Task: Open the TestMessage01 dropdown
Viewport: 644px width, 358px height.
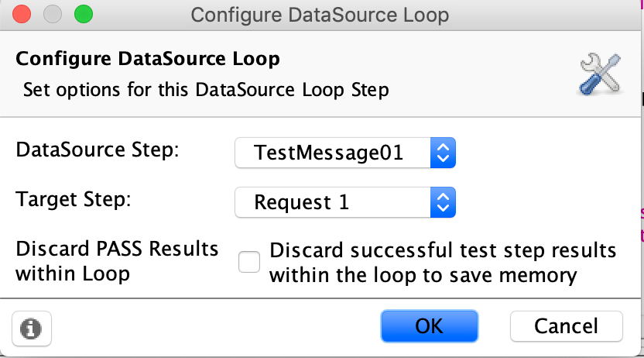Action: (x=333, y=153)
